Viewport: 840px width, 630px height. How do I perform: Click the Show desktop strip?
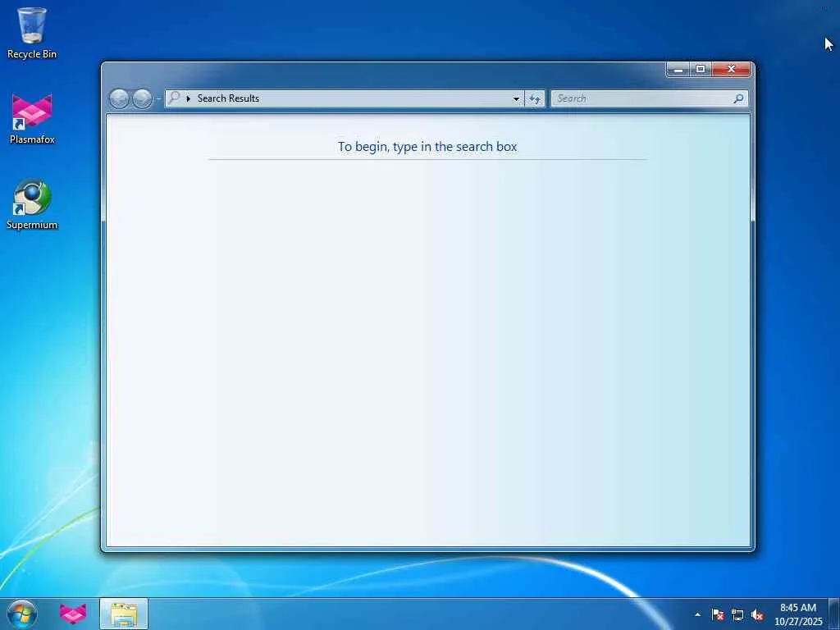[x=834, y=614]
